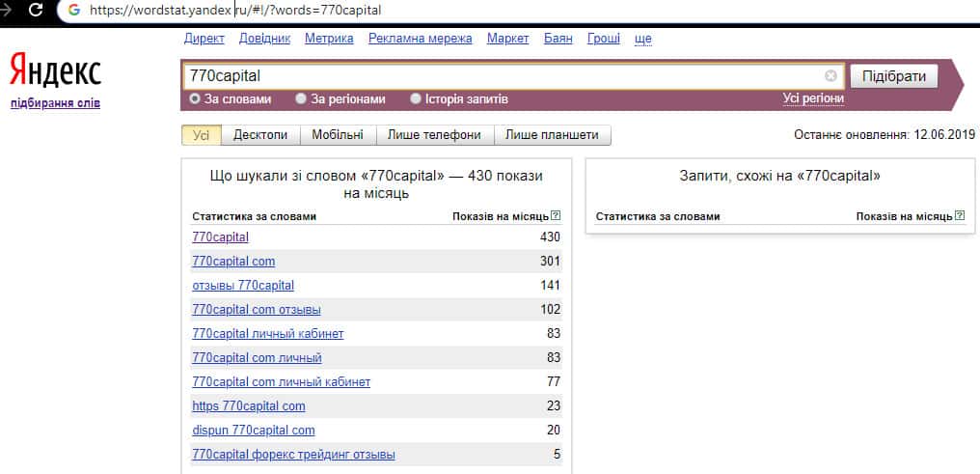Click the search input containing '770capital'
980x474 pixels.
click(x=512, y=76)
